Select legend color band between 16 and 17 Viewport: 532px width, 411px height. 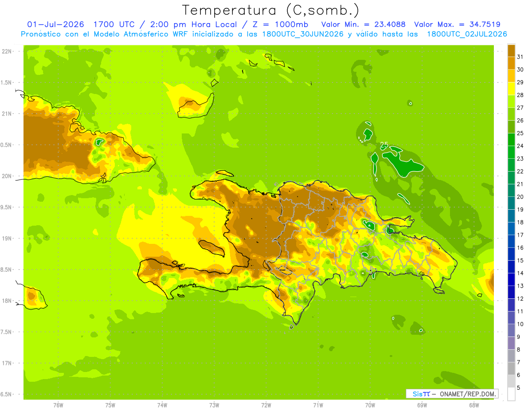pyautogui.click(x=511, y=241)
